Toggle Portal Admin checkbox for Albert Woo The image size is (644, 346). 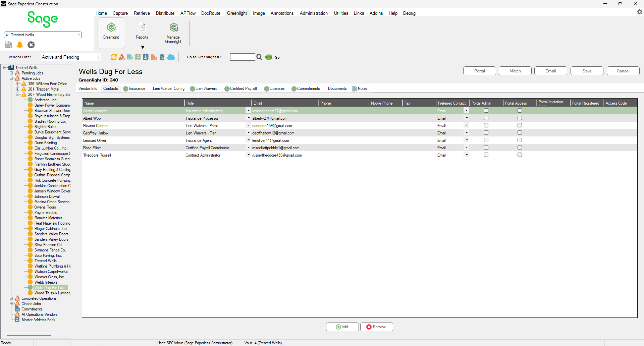(x=486, y=118)
